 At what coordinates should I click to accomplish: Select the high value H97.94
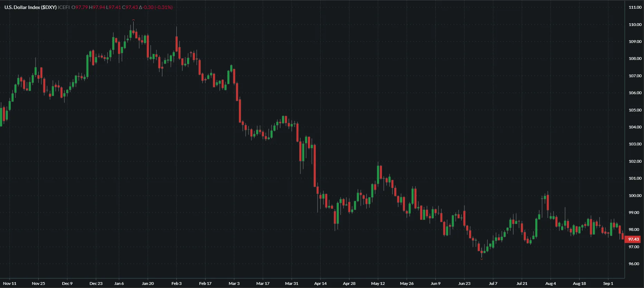97,7
